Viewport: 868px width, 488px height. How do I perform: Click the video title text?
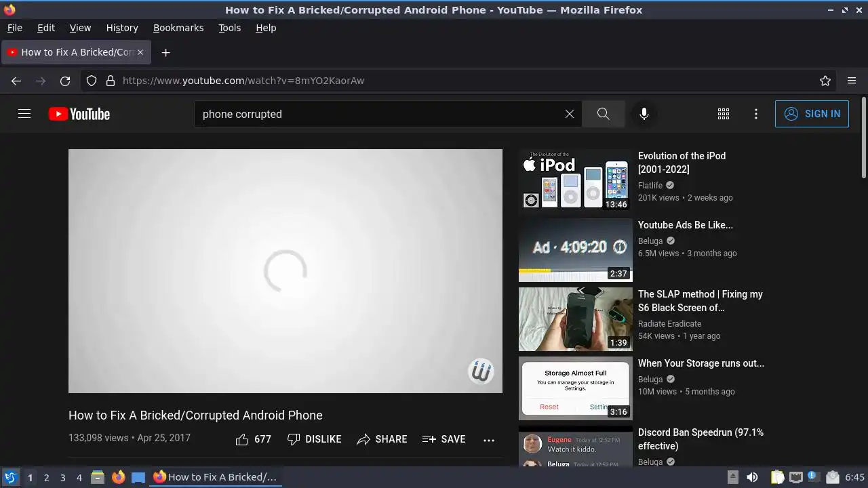195,415
